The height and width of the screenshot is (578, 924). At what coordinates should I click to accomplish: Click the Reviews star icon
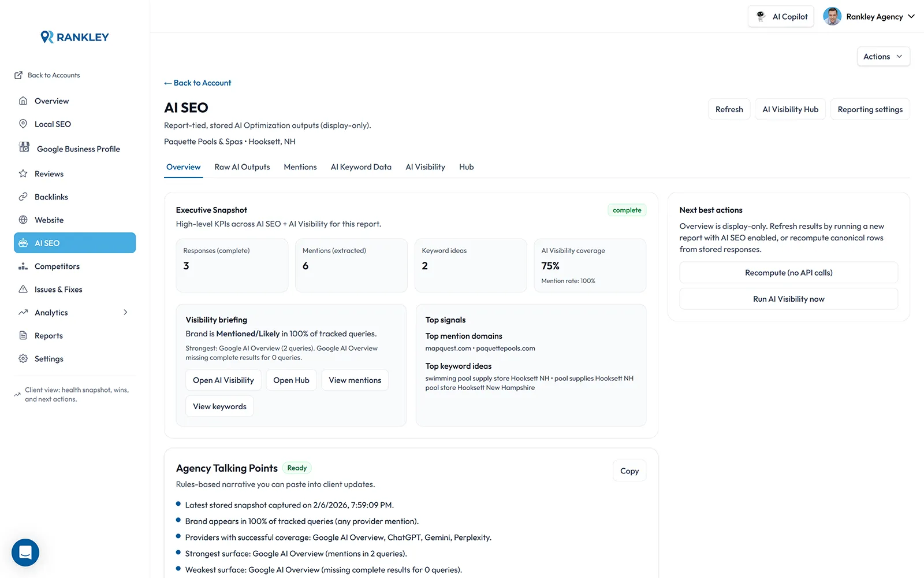tap(23, 173)
